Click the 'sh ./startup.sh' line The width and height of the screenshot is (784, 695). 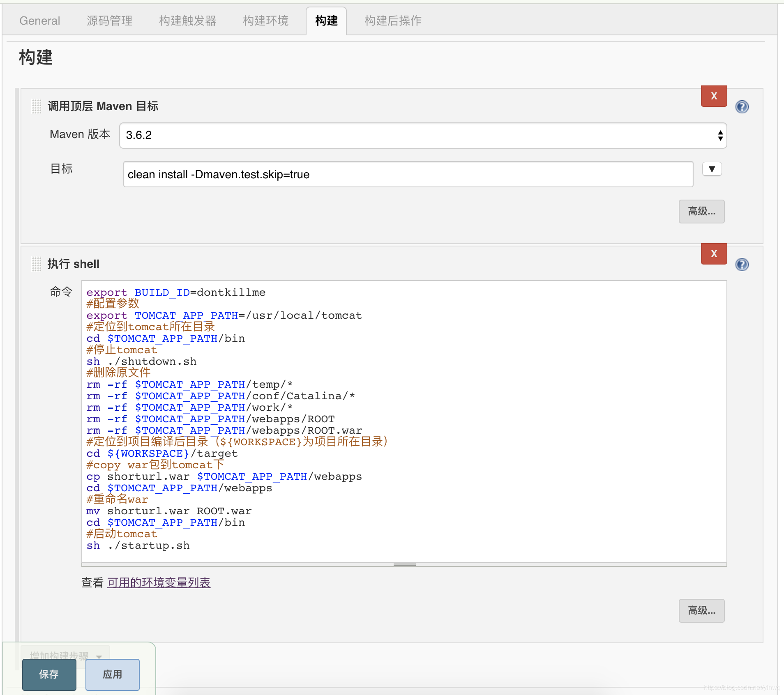pyautogui.click(x=138, y=545)
